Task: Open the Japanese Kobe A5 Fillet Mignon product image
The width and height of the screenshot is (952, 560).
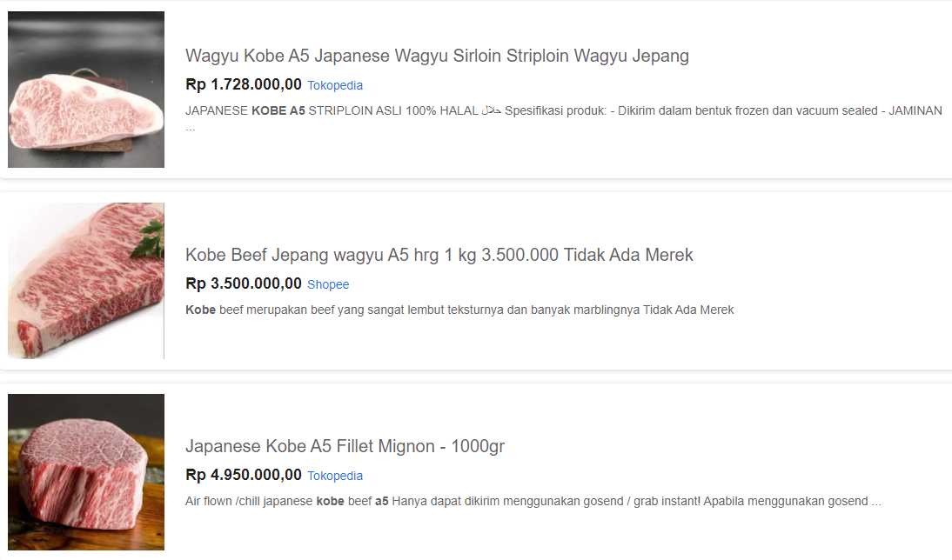Action: (86, 472)
